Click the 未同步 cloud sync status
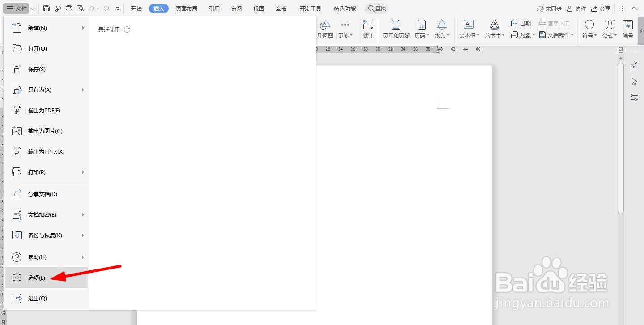Screen dimensions: 644x325 [549, 9]
